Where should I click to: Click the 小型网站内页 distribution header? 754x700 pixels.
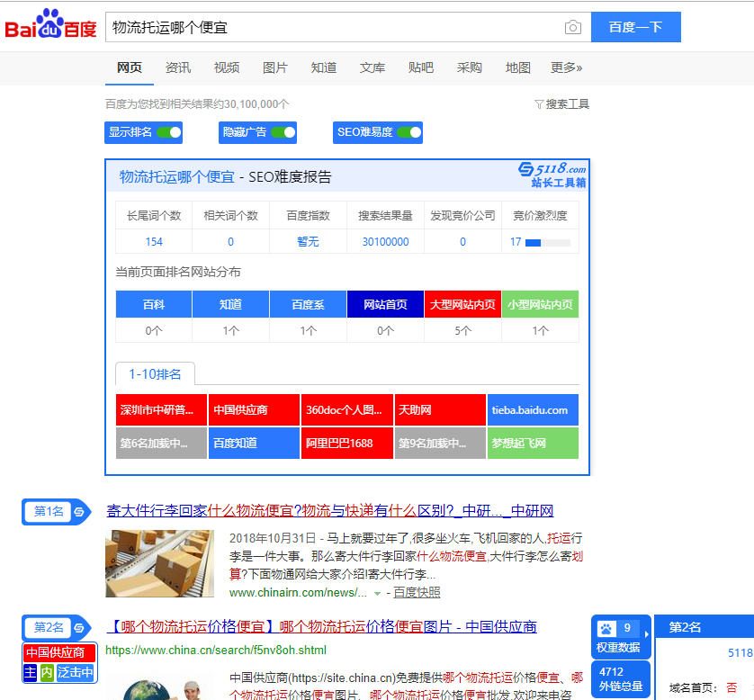click(540, 304)
